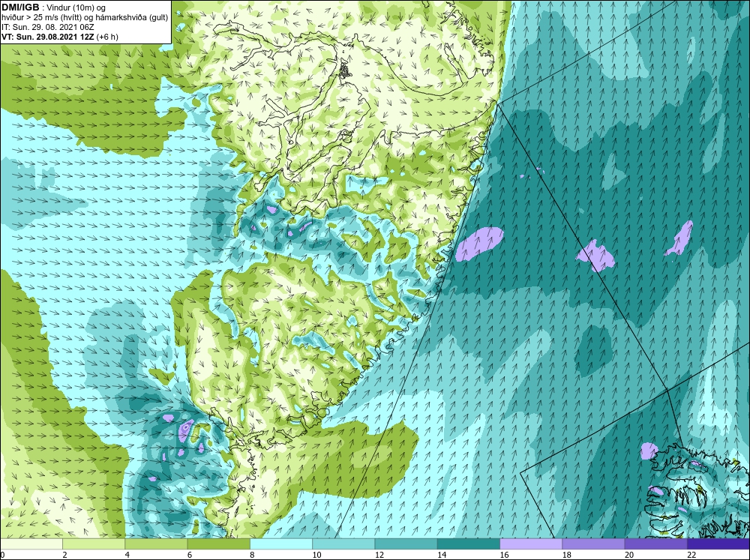
Task: Click the '(+6 h)' forecast offset text
Action: pyautogui.click(x=107, y=37)
